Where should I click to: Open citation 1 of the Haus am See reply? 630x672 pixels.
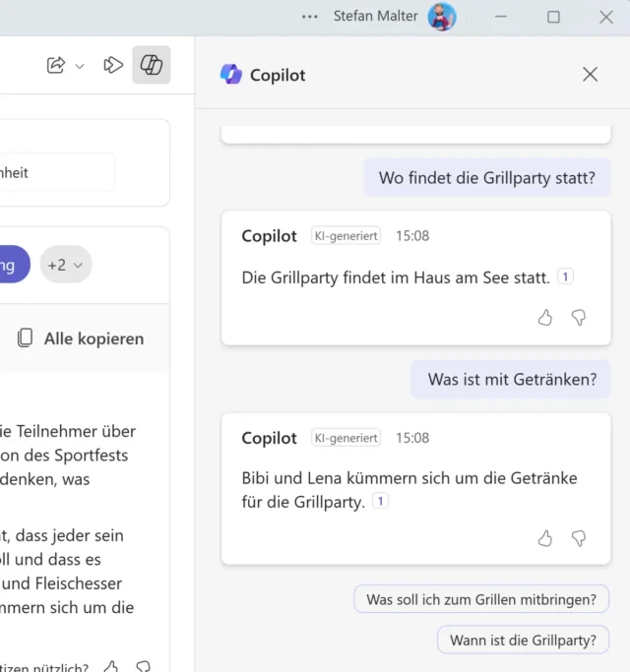point(565,277)
